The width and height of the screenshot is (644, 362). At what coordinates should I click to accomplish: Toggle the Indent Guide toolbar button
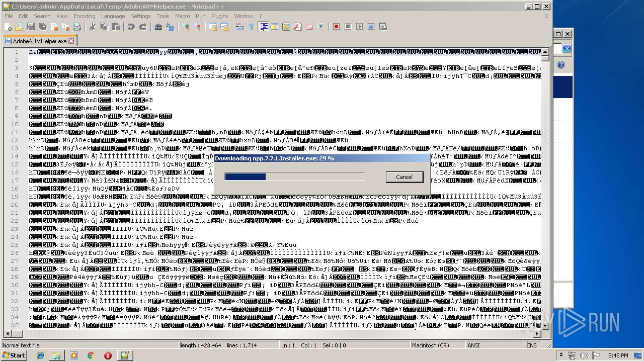[x=264, y=27]
